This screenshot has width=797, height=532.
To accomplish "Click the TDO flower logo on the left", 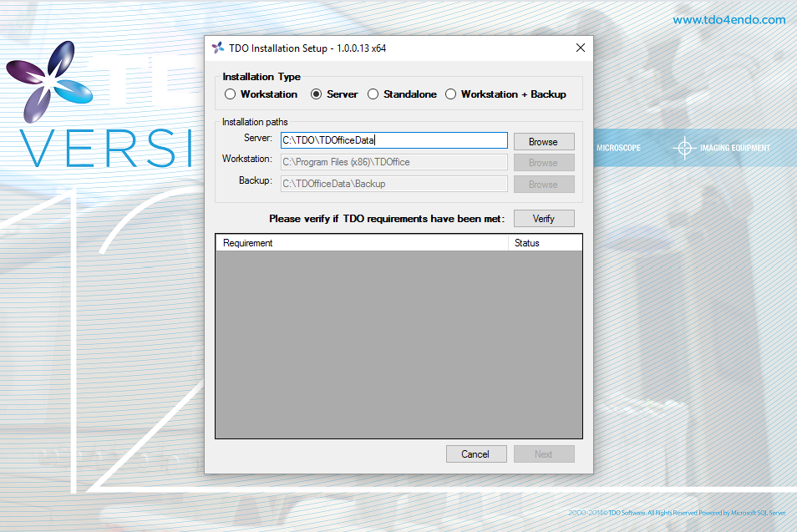I will [50, 79].
